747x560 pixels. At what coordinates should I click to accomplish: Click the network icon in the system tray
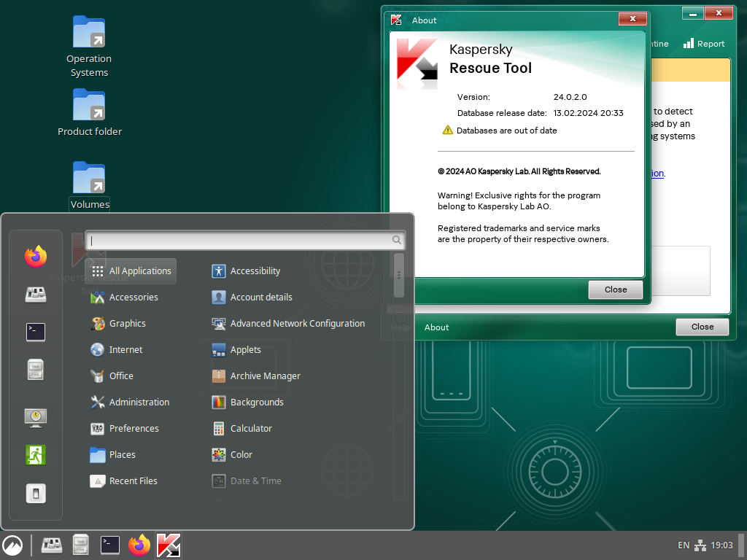[x=700, y=545]
